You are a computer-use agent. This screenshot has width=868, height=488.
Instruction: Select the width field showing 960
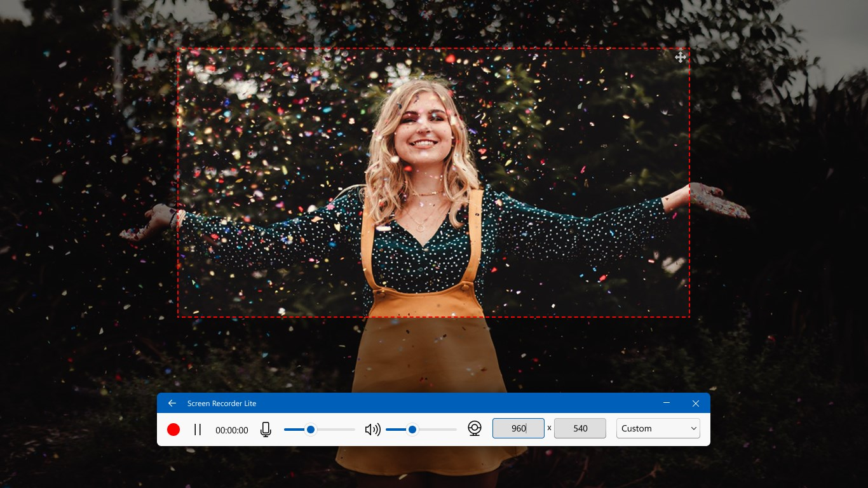(x=518, y=428)
